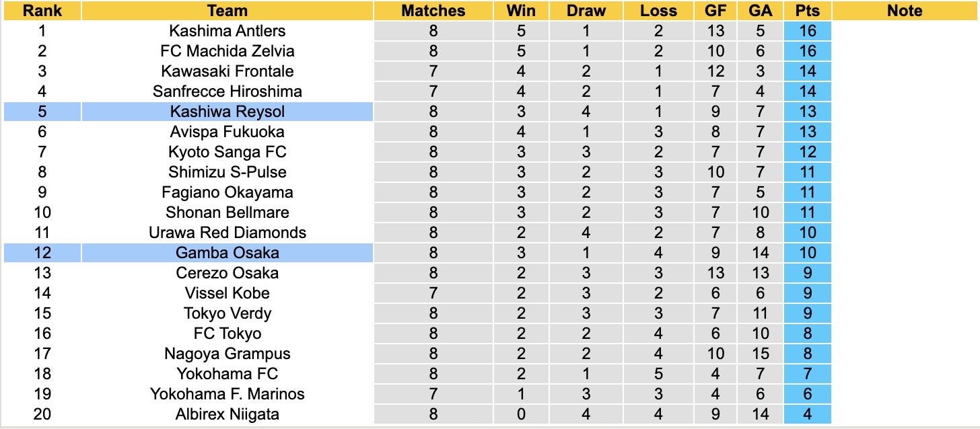The width and height of the screenshot is (980, 429).
Task: Click the highlighted Gamba Osaka team cell
Action: click(x=228, y=253)
